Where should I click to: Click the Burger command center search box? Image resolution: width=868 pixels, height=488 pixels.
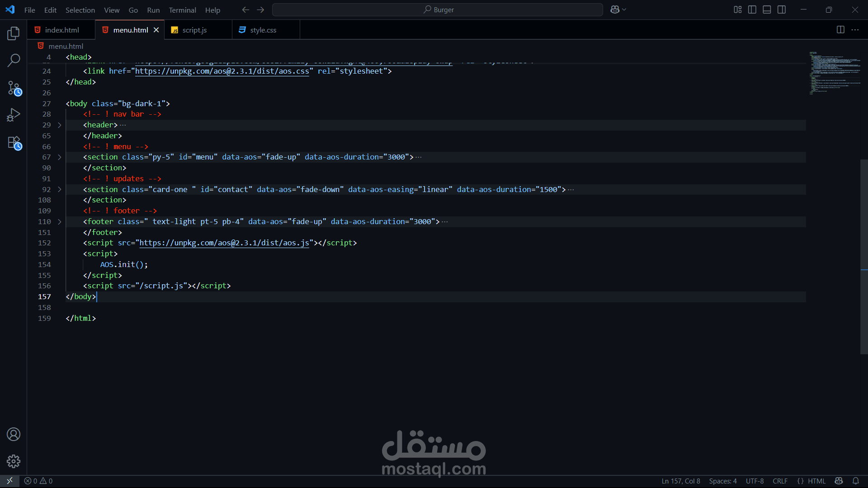(x=437, y=9)
